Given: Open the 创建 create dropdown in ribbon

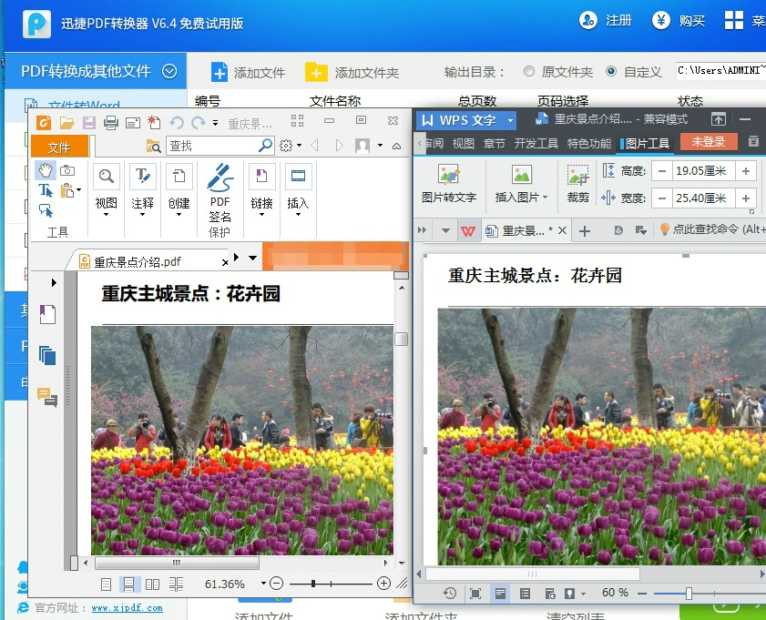Looking at the screenshot, I should 179,190.
